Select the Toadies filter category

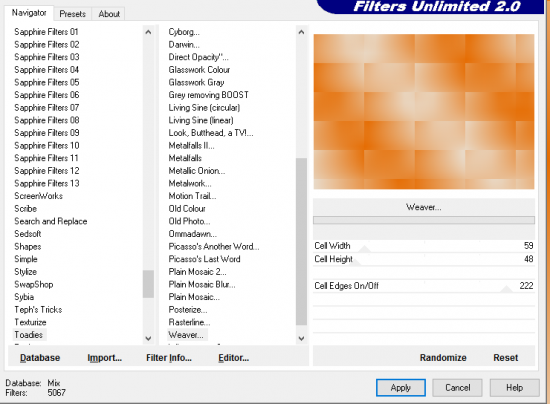click(29, 335)
